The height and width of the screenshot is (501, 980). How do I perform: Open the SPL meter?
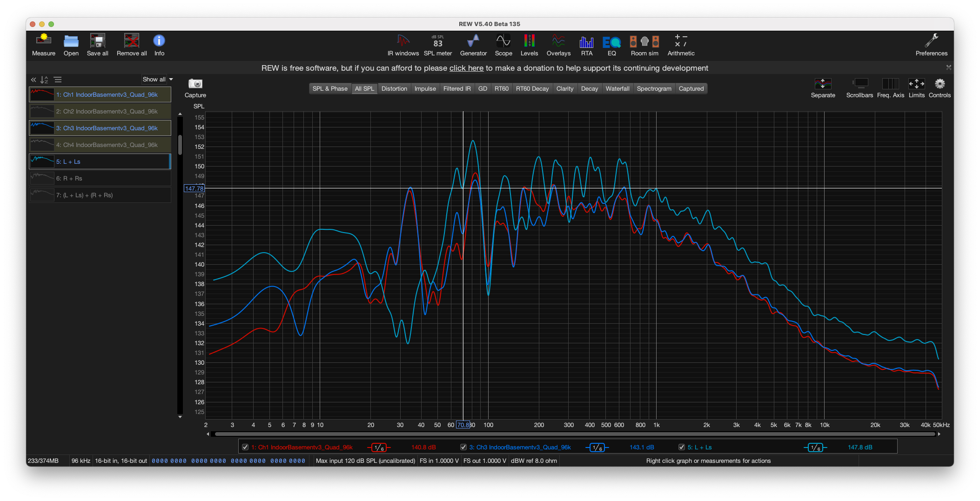[x=438, y=45]
